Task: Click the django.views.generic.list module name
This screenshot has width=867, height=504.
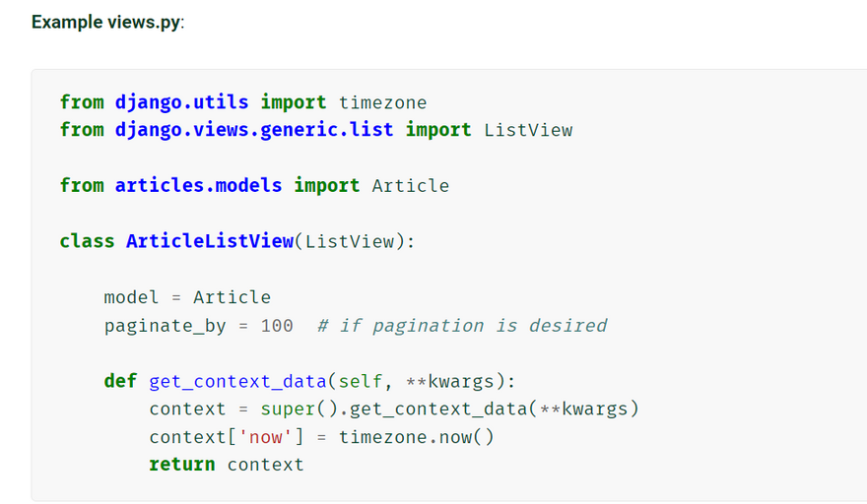Action: pos(254,129)
